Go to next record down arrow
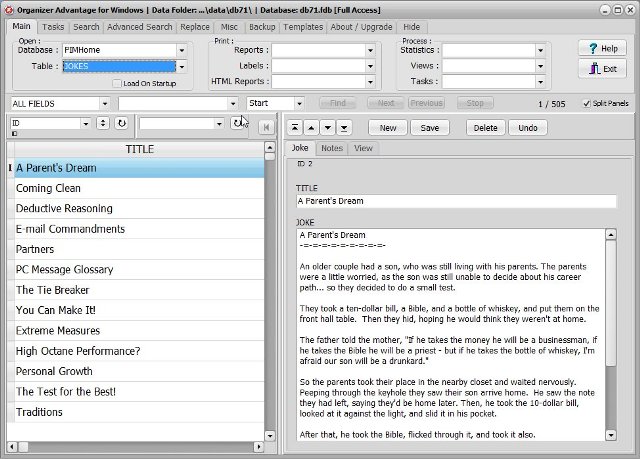640x459 pixels. [327, 128]
